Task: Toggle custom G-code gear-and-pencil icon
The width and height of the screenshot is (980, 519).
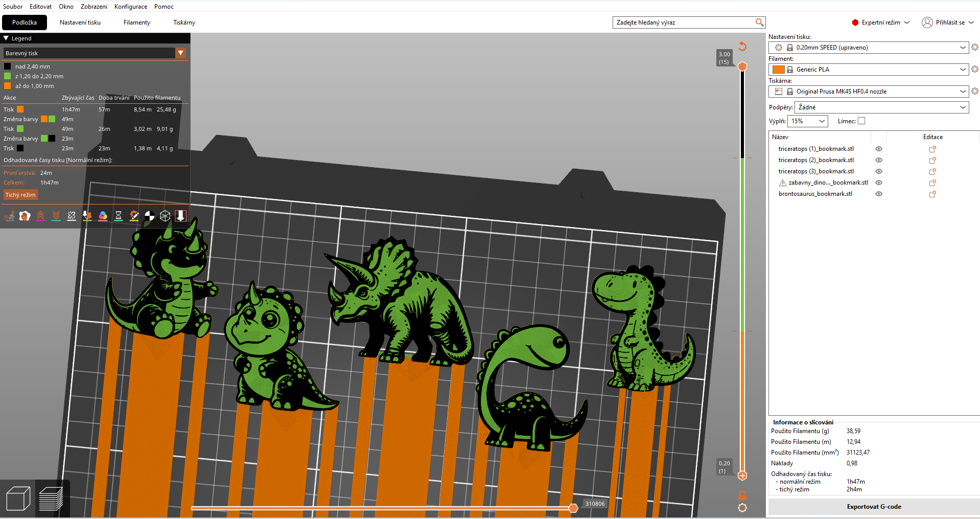Action: pos(134,216)
